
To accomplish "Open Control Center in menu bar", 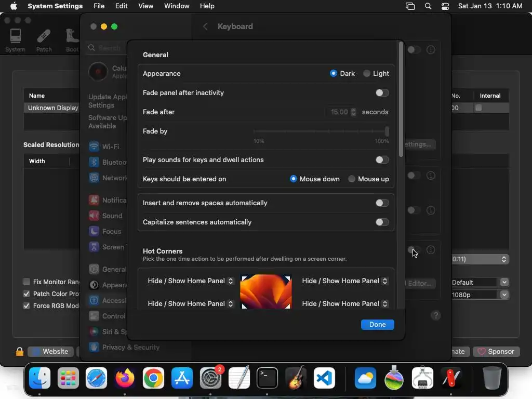I will (445, 6).
